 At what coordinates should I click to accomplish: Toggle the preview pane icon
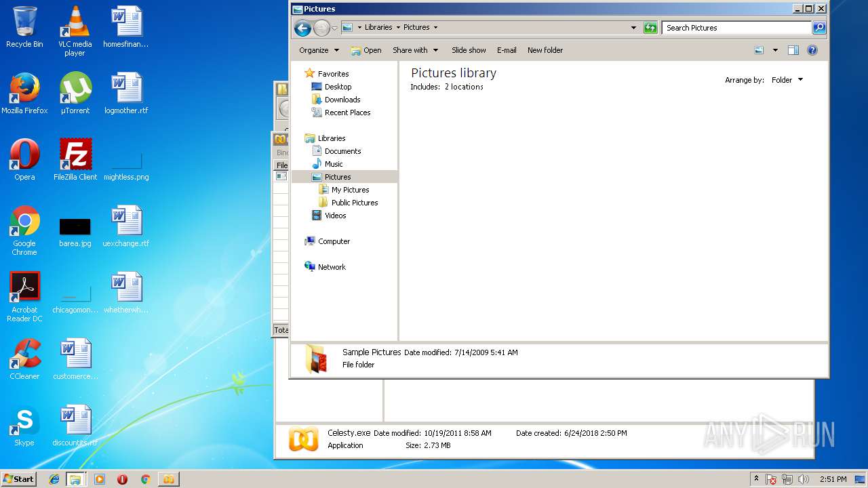(793, 50)
